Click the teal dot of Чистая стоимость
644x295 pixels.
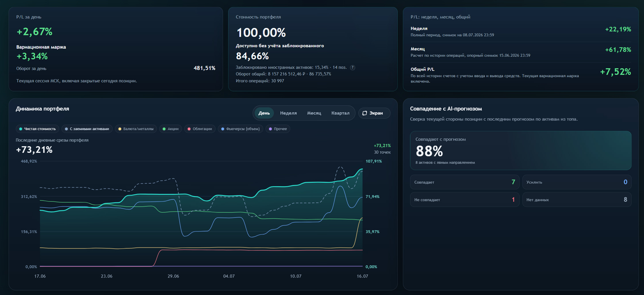[x=21, y=129]
